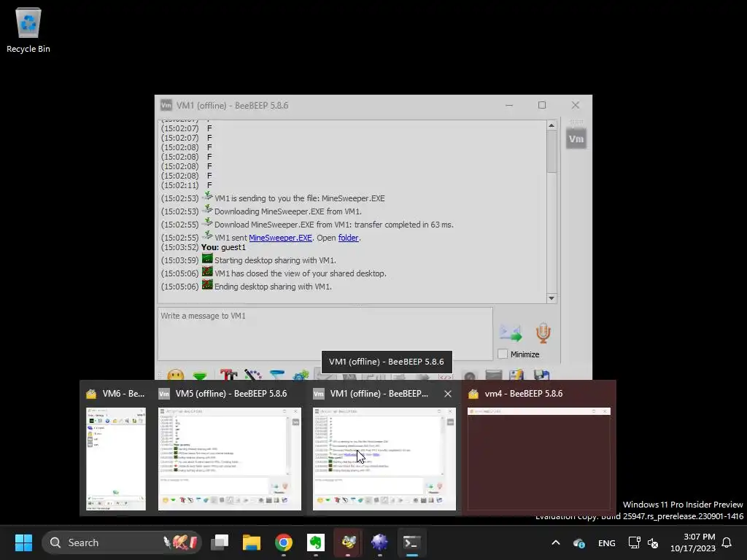Screen dimensions: 747x560
Task: Open the MineSweeper.EXE link in chat
Action: 280,238
